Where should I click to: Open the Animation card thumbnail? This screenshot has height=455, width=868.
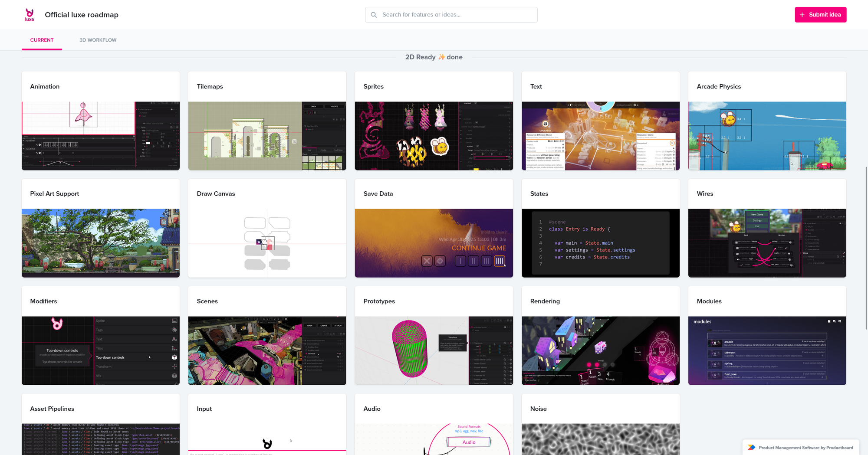pos(101,136)
